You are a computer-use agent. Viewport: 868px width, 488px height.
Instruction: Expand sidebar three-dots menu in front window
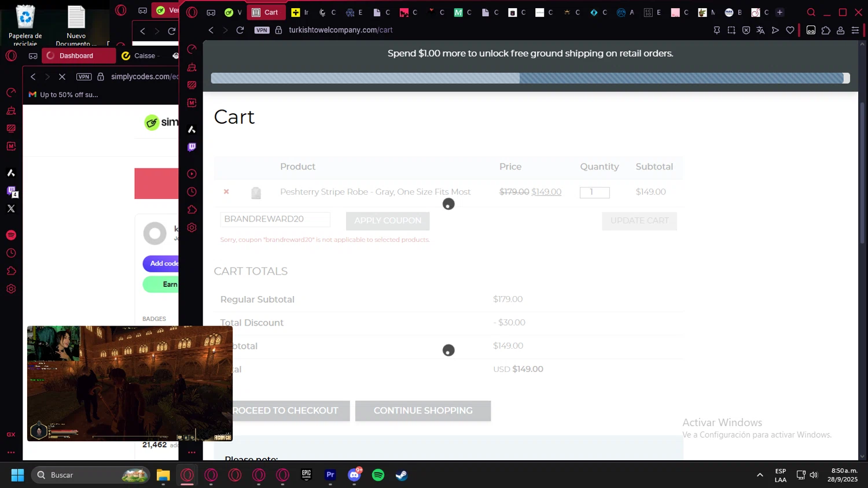click(192, 452)
